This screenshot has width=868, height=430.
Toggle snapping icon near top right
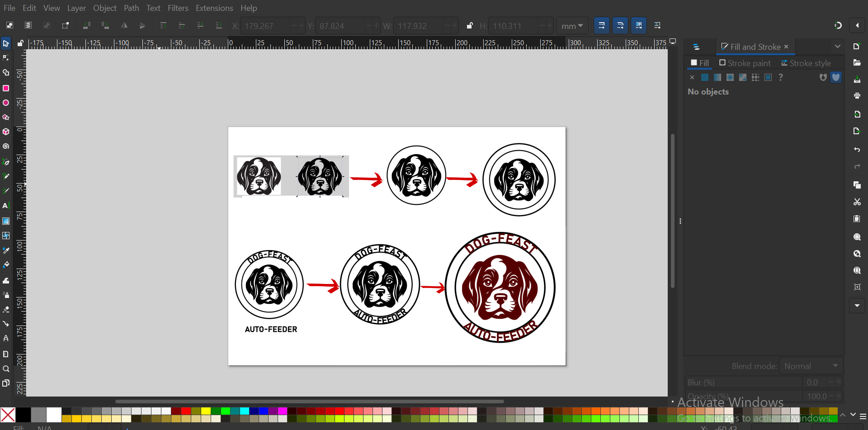pyautogui.click(x=838, y=25)
